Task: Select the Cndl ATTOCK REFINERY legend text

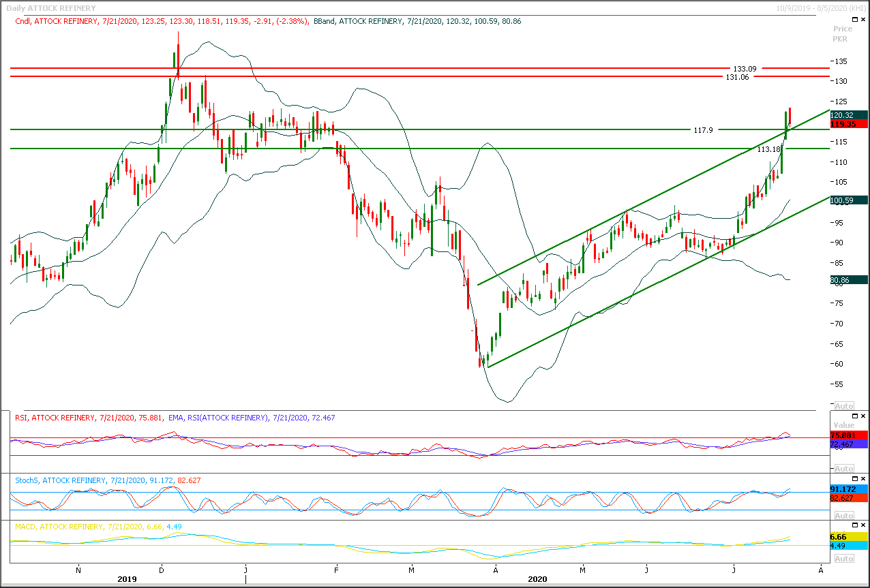Action: click(162, 22)
